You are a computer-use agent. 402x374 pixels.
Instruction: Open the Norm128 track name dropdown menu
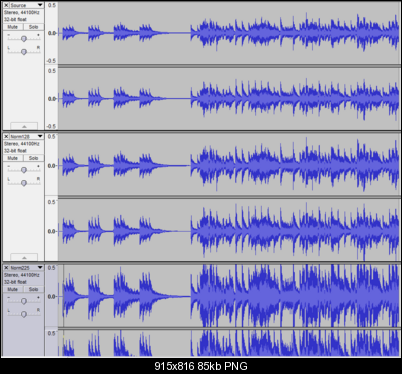(x=27, y=136)
